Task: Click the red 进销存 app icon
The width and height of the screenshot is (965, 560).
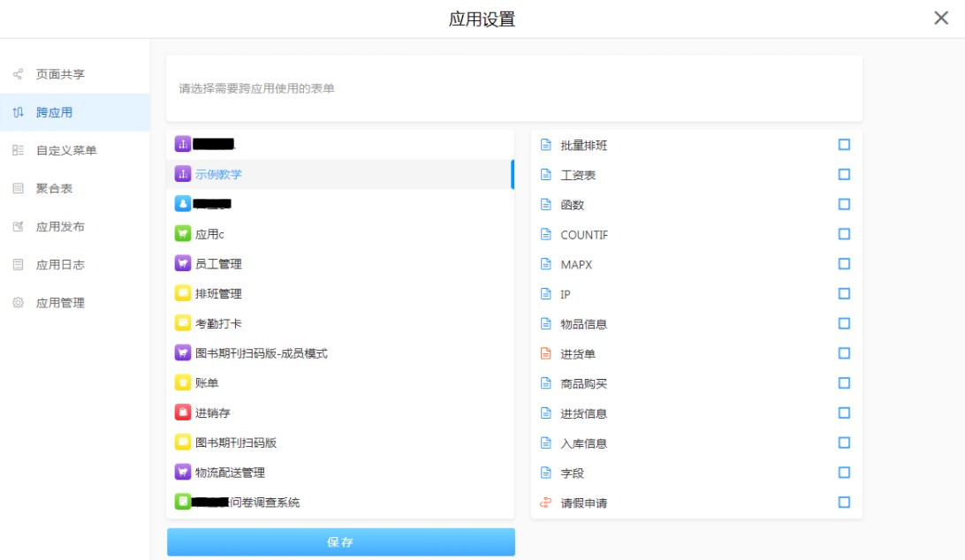Action: [x=183, y=412]
